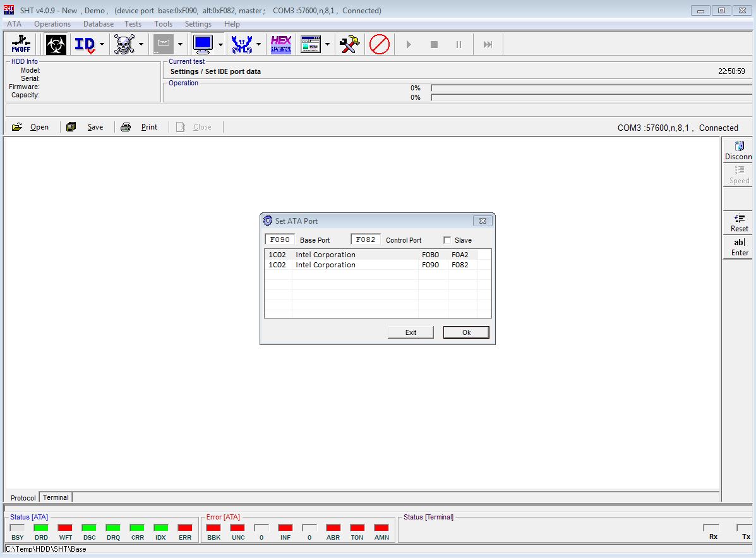The image size is (756, 558).
Task: Open the dropdown arrow beside skull icon
Action: (141, 44)
